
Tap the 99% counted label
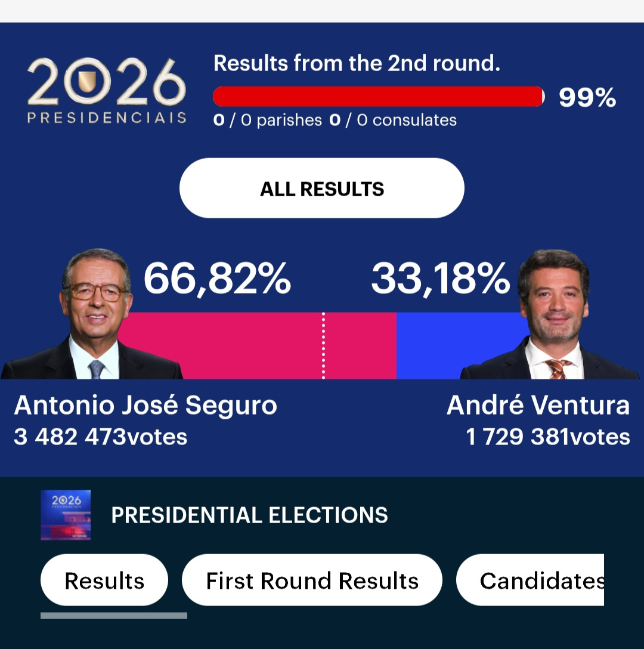[587, 97]
